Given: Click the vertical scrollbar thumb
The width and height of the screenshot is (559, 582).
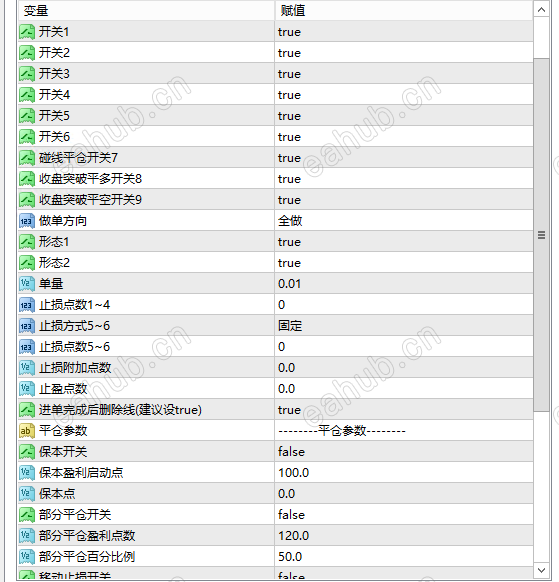Looking at the screenshot, I should [x=542, y=235].
